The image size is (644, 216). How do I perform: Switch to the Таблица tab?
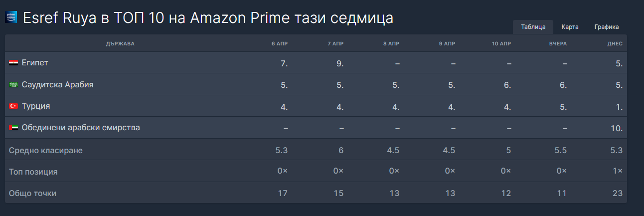pos(533,27)
